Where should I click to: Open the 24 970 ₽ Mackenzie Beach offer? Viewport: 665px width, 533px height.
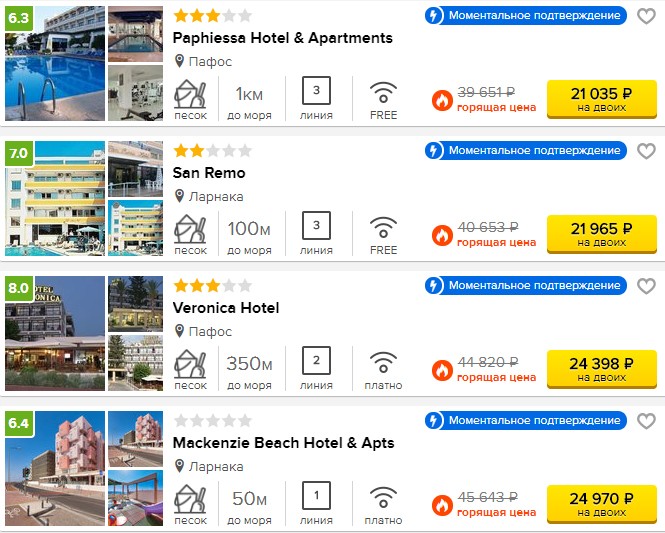coord(601,504)
